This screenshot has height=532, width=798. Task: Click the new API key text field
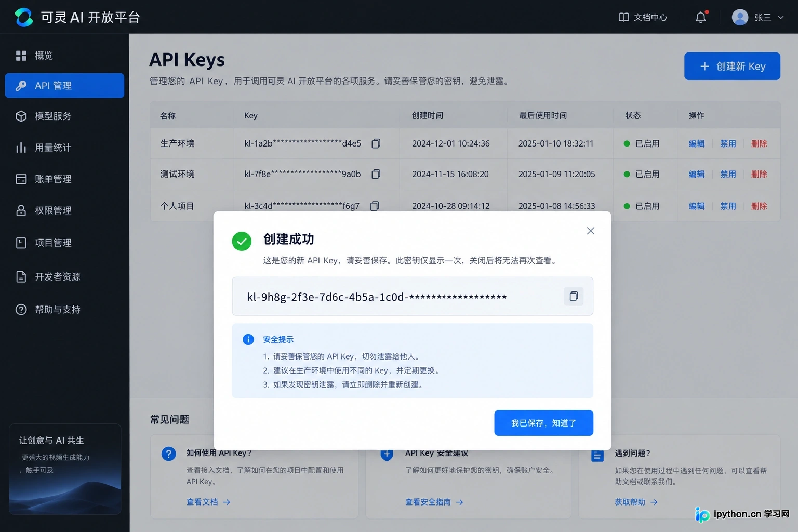coord(413,296)
